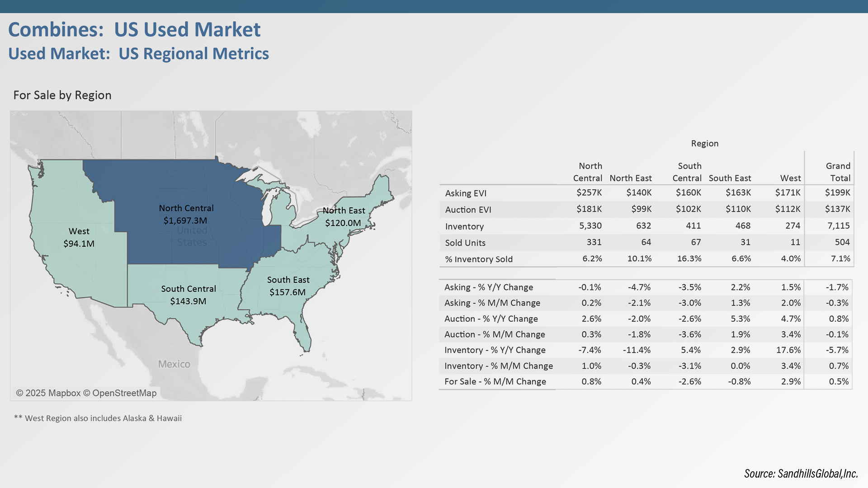Select the Asking EVI row label
Viewport: 868px width, 488px height.
(466, 193)
